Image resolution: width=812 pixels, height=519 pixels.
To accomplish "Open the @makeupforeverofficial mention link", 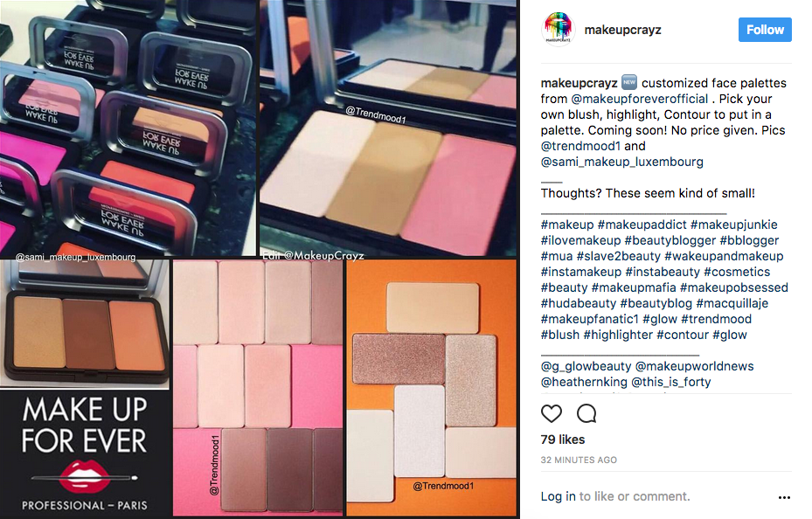I will tap(640, 99).
